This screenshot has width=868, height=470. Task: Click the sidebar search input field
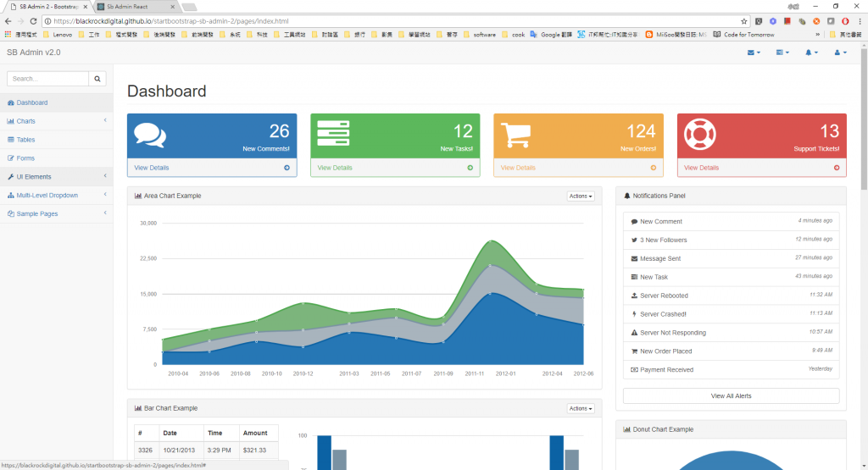click(47, 79)
